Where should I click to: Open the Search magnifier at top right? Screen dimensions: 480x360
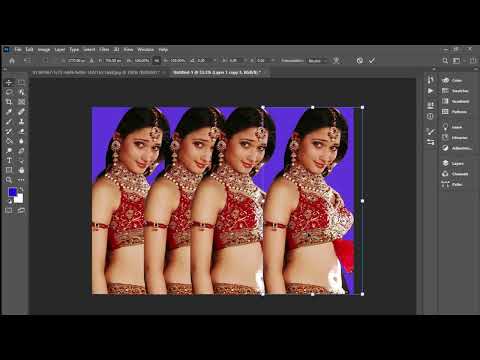445,61
